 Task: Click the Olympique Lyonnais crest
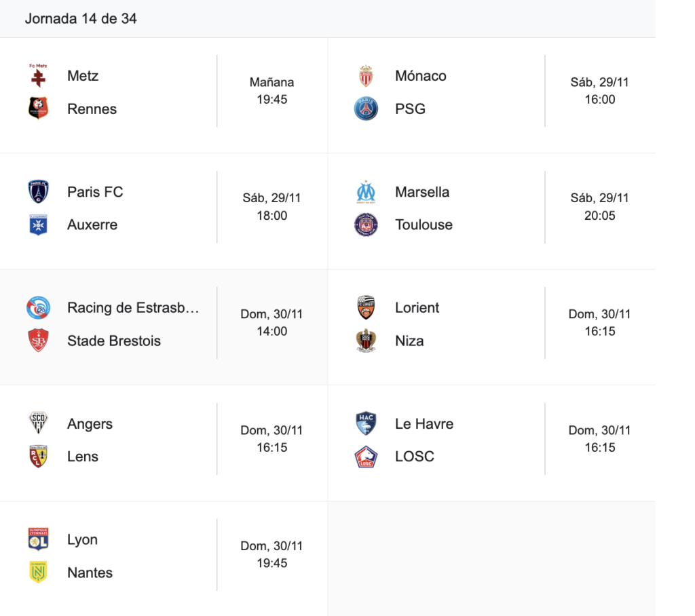pos(38,539)
